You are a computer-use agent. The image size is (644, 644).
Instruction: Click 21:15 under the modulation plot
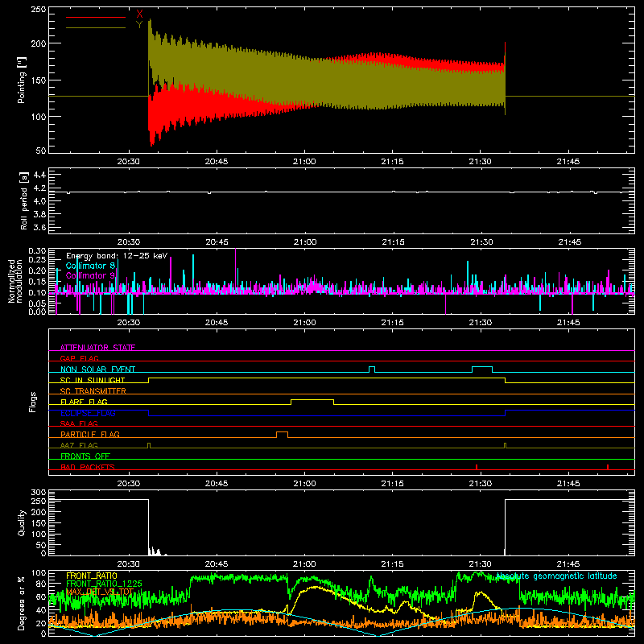click(392, 323)
